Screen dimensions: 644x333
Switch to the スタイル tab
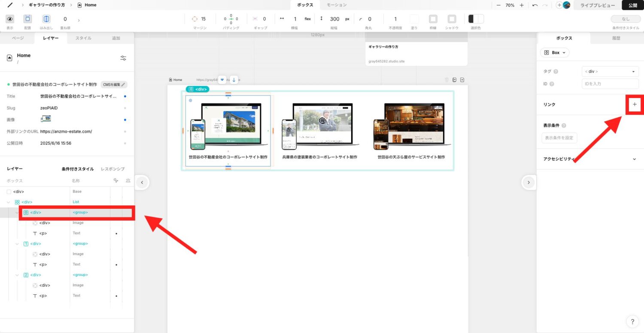pos(83,38)
